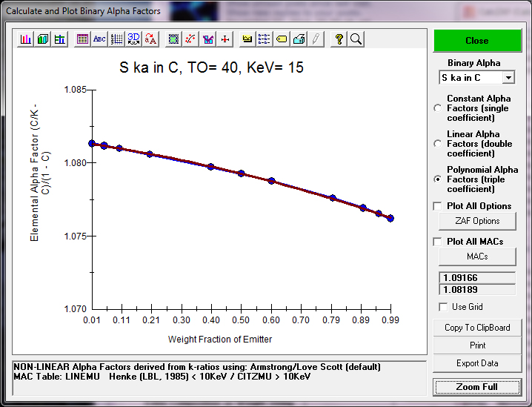This screenshot has height=407, width=532.
Task: Open the 3D view settings icon
Action: tap(133, 39)
